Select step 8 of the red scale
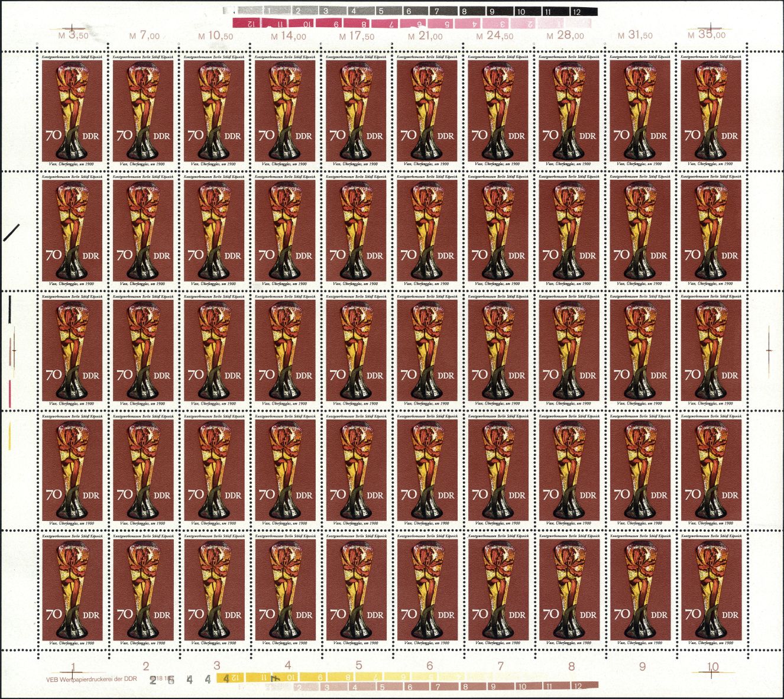784x699 pixels. 357,24
